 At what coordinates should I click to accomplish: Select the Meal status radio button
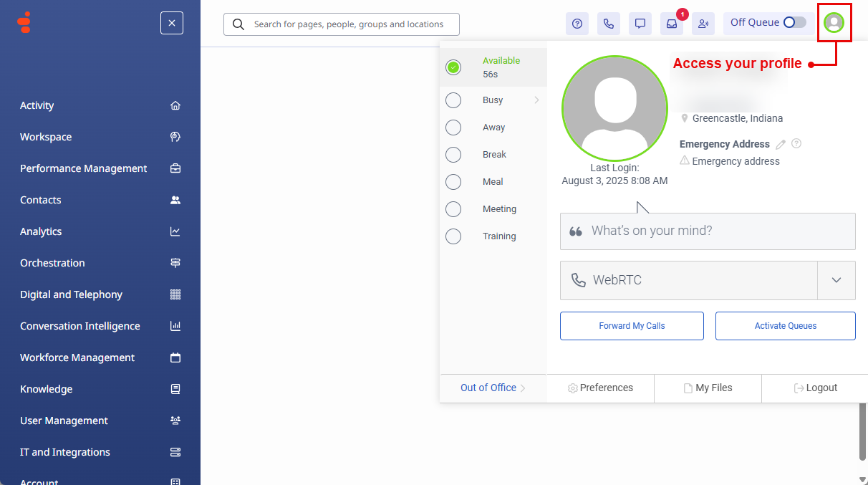453,182
